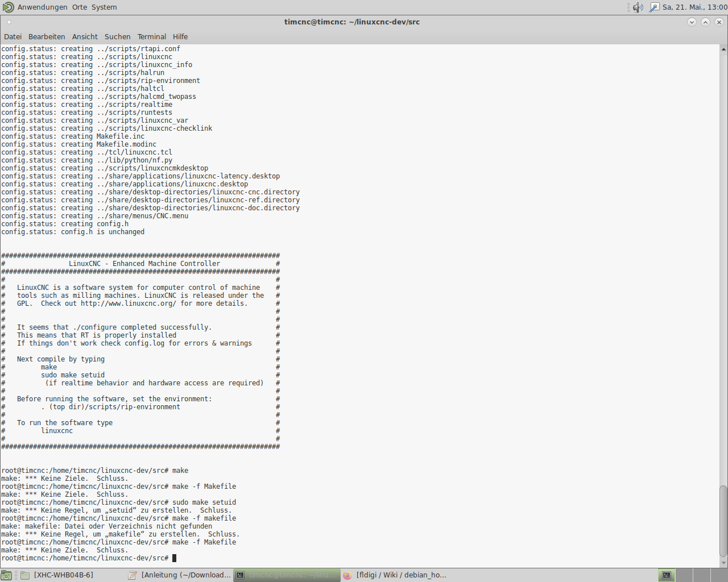Image resolution: width=728 pixels, height=582 pixels.
Task: Open the Bearbeiten menu
Action: point(47,36)
